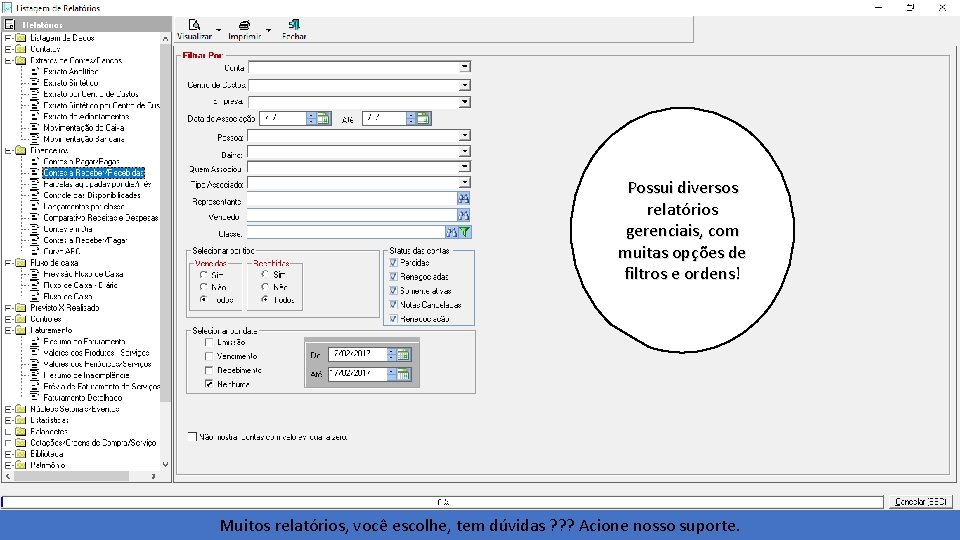Click the Relatórios panel header icon

10,24
